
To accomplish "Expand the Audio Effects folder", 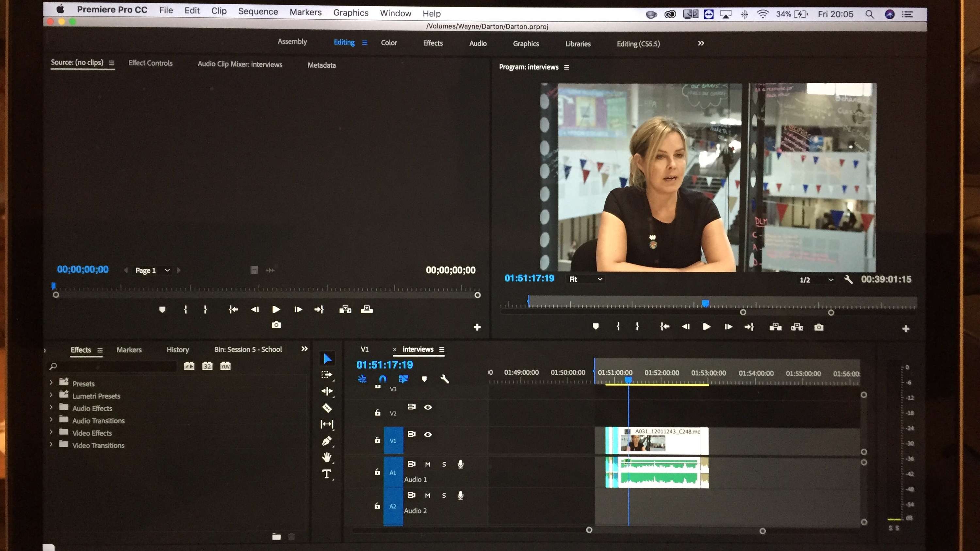I will coord(51,407).
